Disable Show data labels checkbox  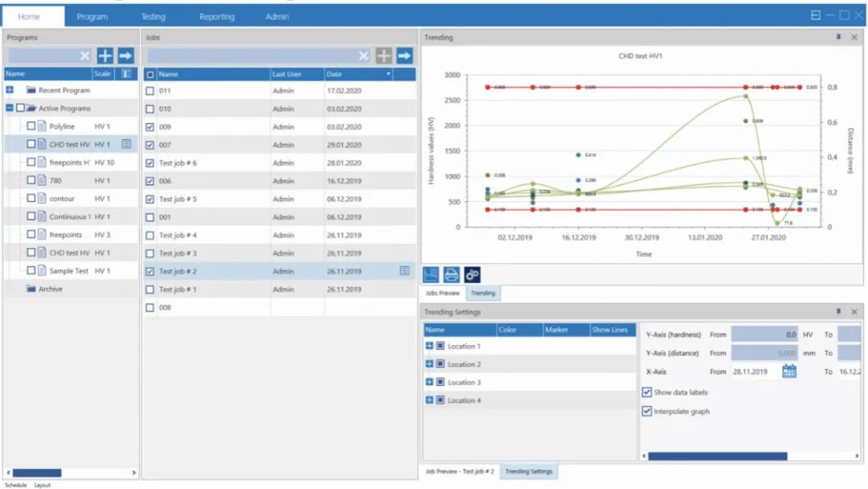point(646,392)
